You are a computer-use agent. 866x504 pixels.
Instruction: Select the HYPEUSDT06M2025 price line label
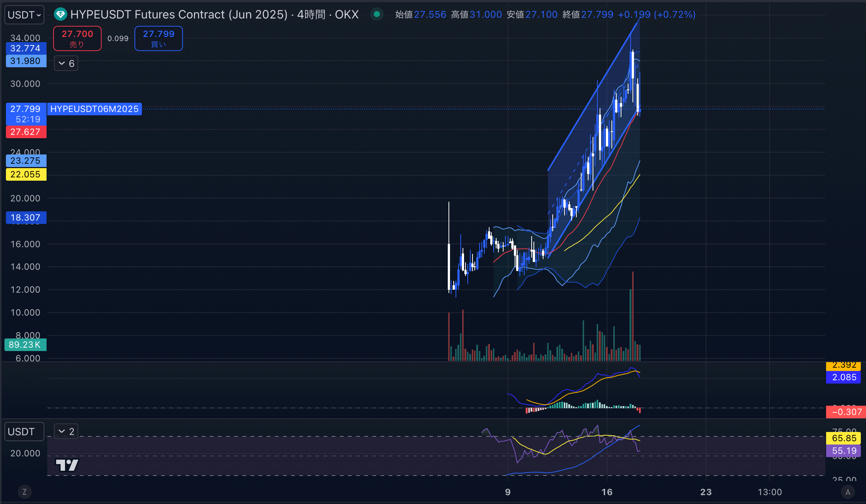pos(95,109)
